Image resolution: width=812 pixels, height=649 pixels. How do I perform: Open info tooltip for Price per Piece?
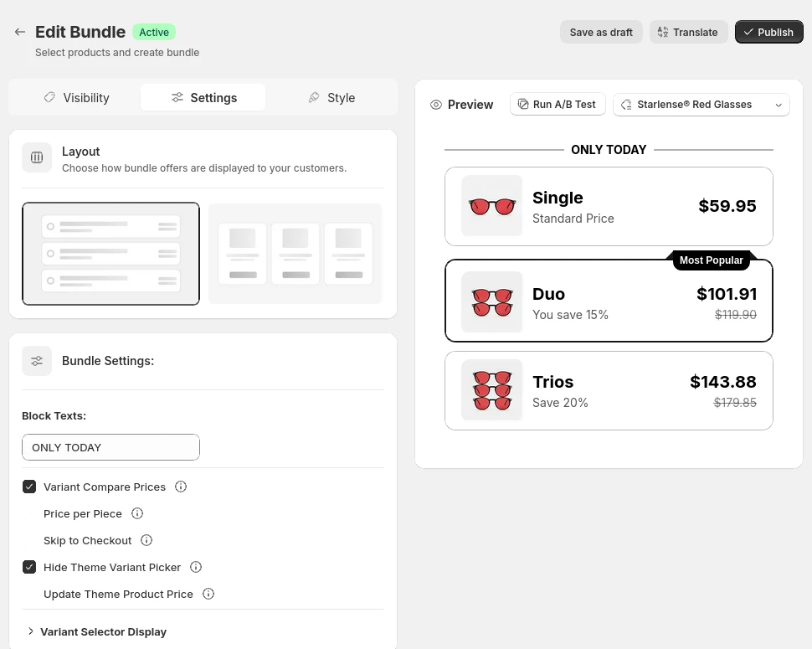pos(137,514)
